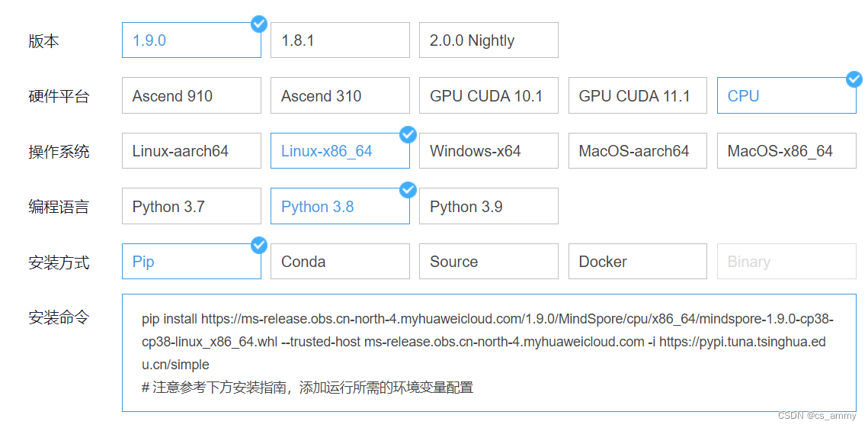This screenshot has width=868, height=428.
Task: Click the '操作系统' row label
Action: click(59, 151)
